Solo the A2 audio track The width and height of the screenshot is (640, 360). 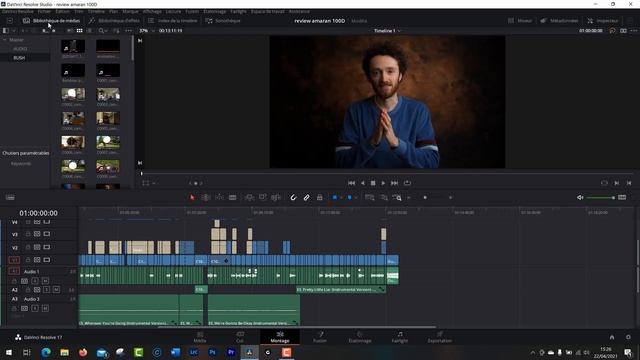coord(47,290)
